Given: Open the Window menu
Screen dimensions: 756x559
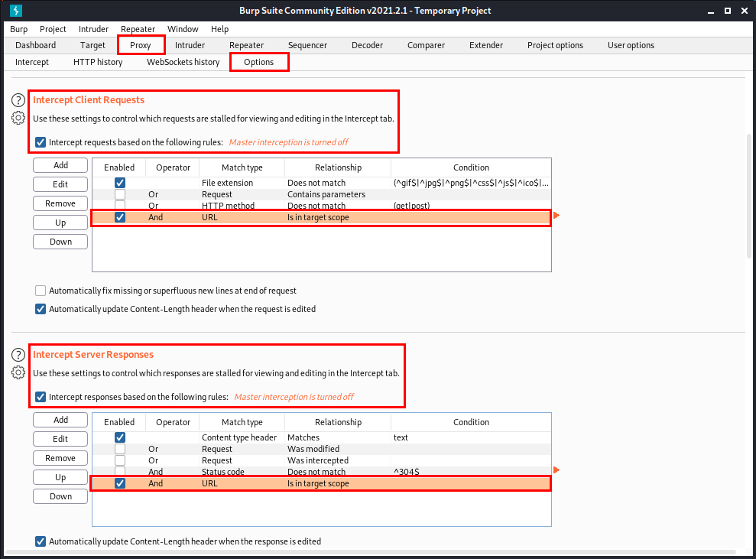Looking at the screenshot, I should [x=183, y=29].
